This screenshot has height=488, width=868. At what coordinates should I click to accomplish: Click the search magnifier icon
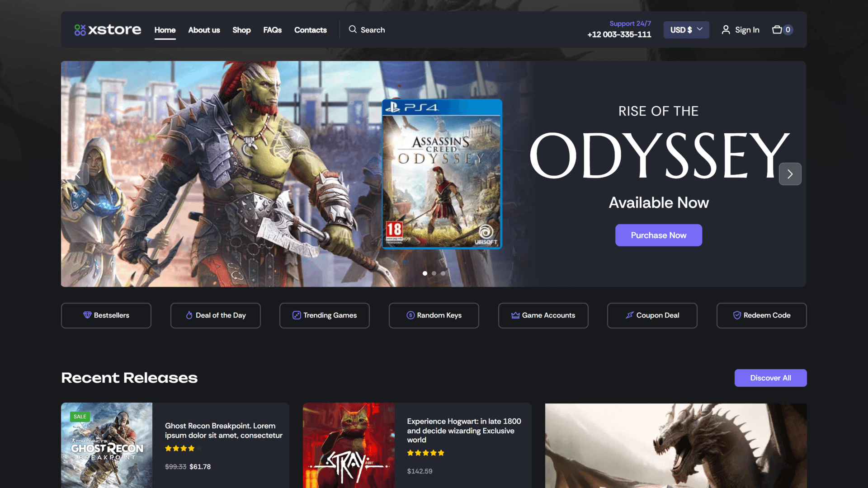click(x=353, y=29)
